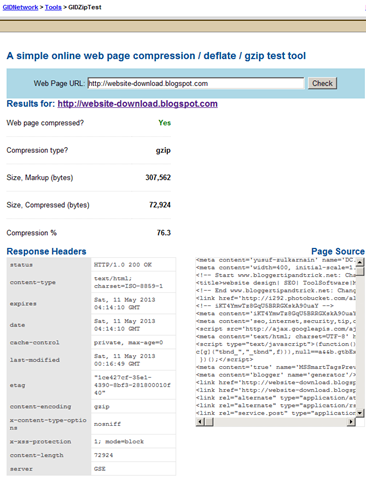Click the page title heading about gzip test tool
Screen dimensions: 366x480
[156, 56]
